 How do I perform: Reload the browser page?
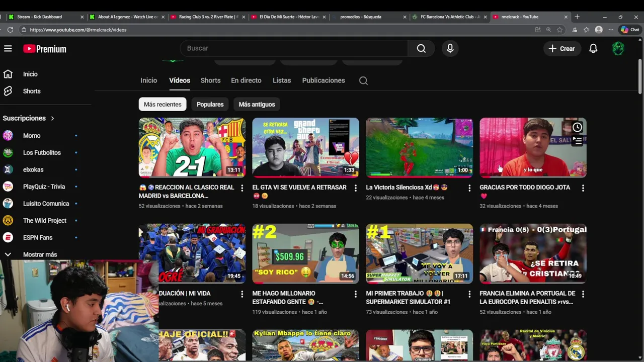click(10, 30)
